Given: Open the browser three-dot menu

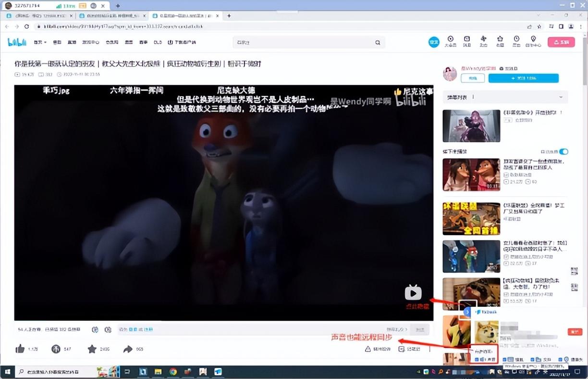Looking at the screenshot, I should coord(581,26).
